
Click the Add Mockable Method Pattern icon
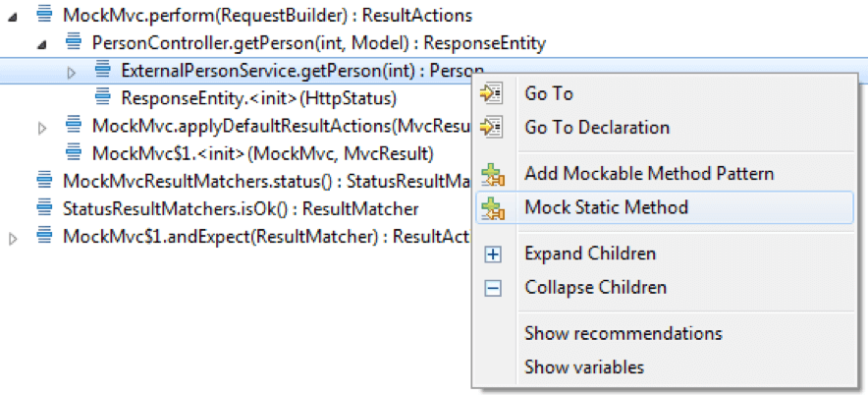pyautogui.click(x=492, y=175)
